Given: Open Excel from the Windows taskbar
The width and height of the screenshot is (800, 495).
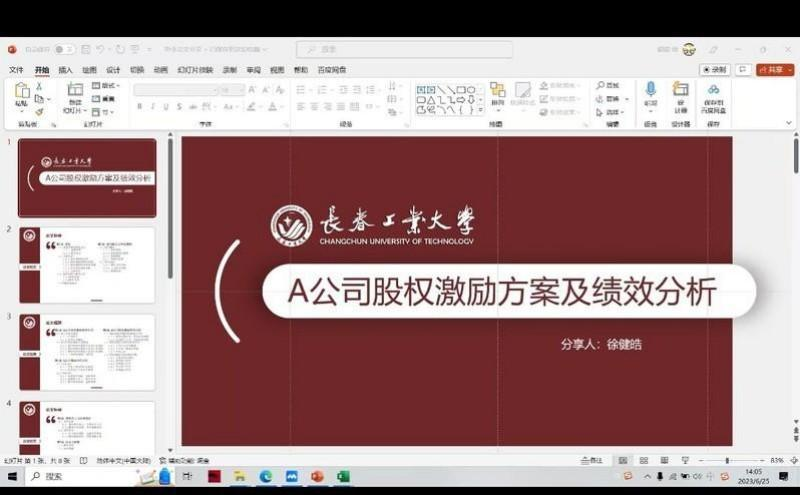Looking at the screenshot, I should (343, 477).
